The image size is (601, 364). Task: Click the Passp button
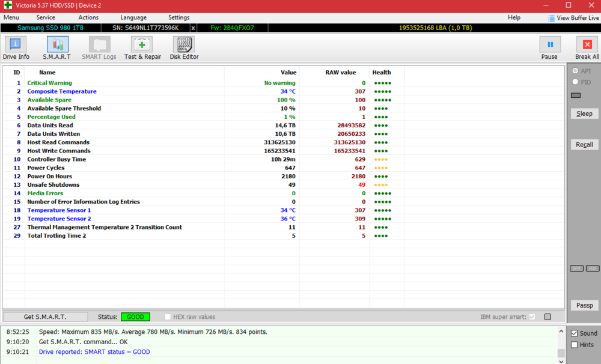584,306
